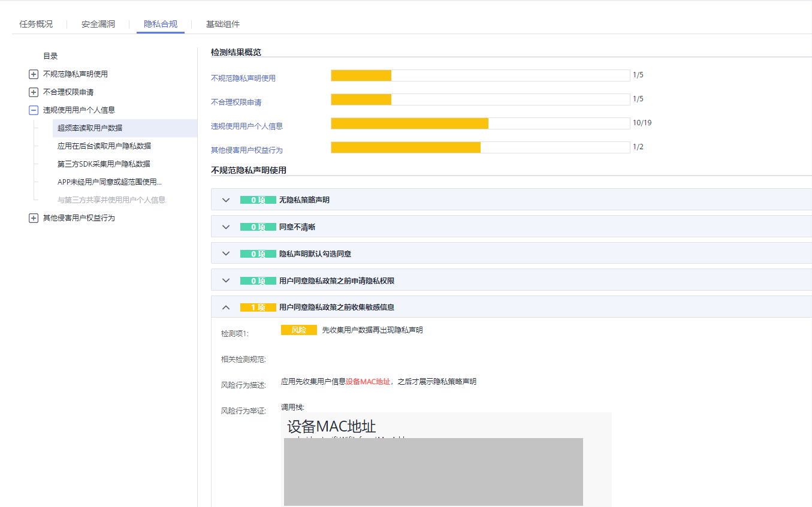Open the red 设备MAC地址 link
This screenshot has width=812, height=507.
click(368, 381)
